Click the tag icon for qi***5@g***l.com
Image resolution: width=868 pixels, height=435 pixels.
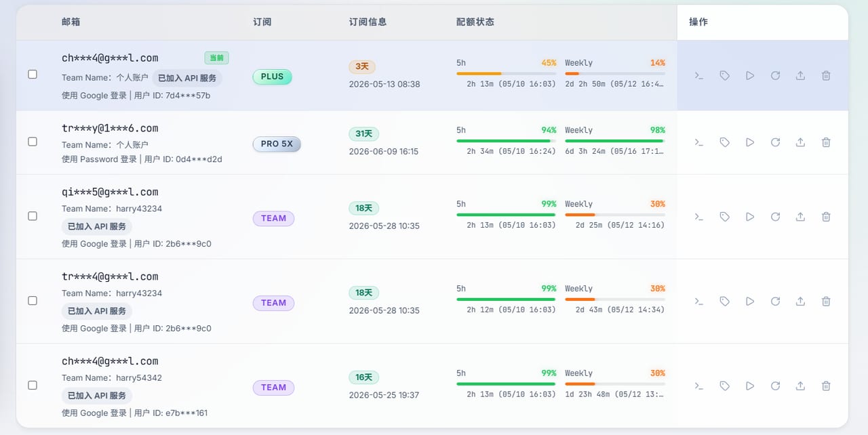(724, 217)
